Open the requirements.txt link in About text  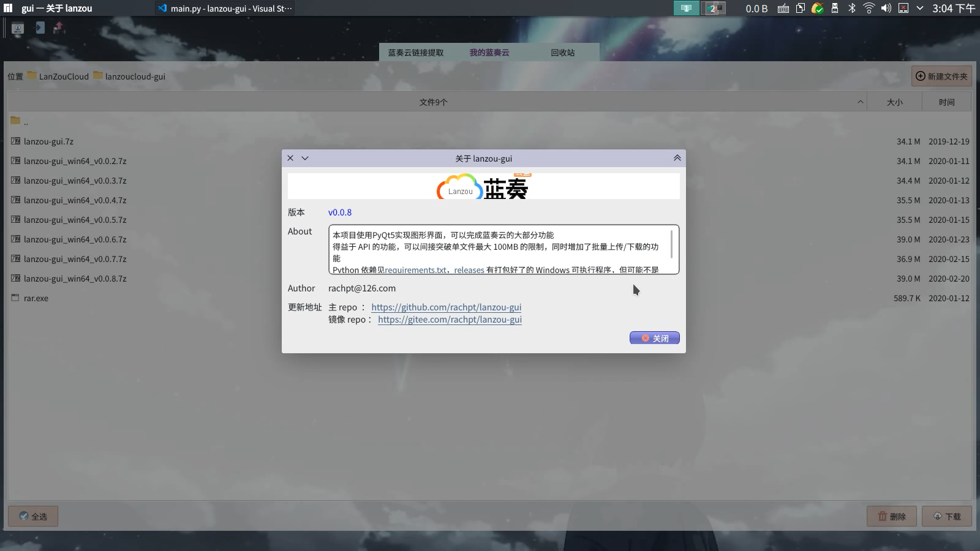click(x=416, y=270)
